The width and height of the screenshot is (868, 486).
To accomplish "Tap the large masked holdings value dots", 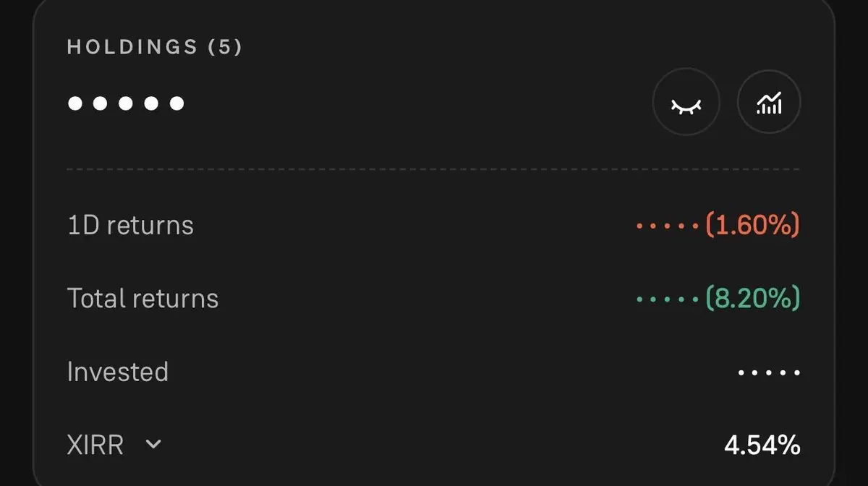I will tap(126, 103).
